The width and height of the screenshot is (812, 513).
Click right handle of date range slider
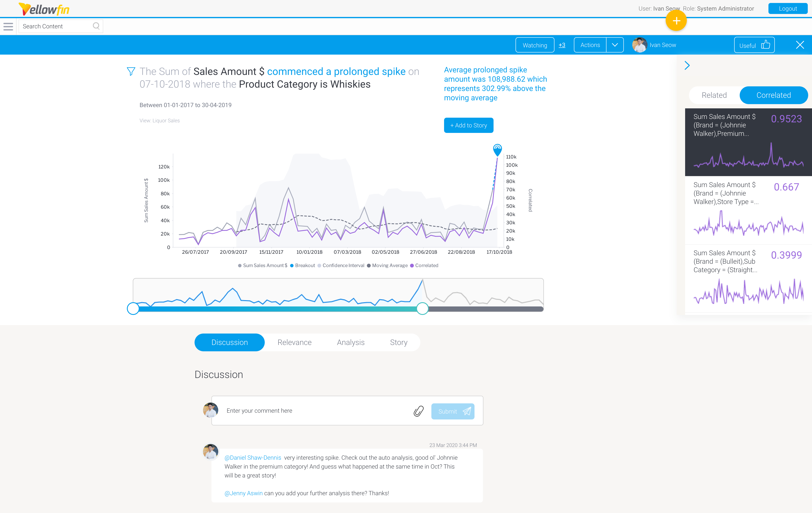[422, 309]
